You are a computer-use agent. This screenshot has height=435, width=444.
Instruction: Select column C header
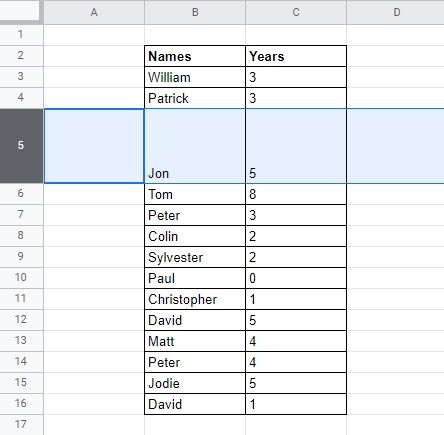tap(296, 12)
